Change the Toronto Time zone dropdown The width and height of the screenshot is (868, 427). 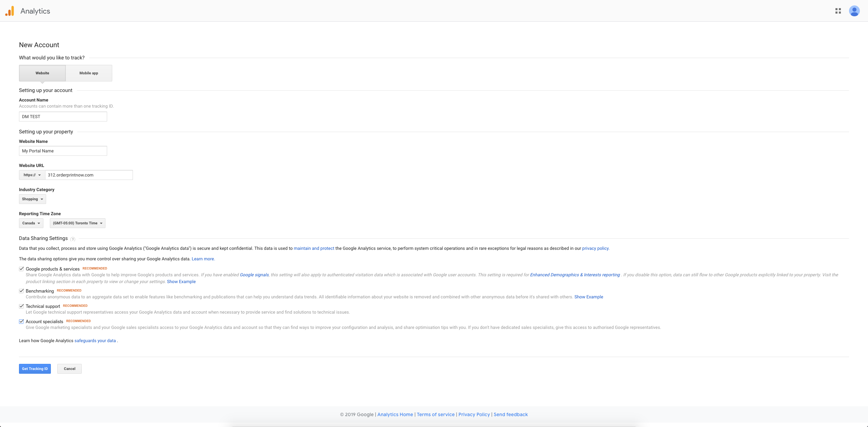(77, 223)
